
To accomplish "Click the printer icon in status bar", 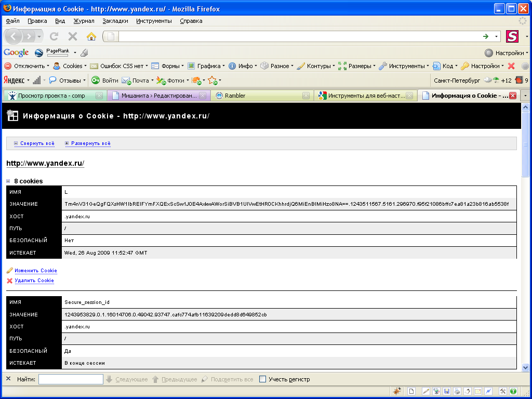I will (x=457, y=391).
